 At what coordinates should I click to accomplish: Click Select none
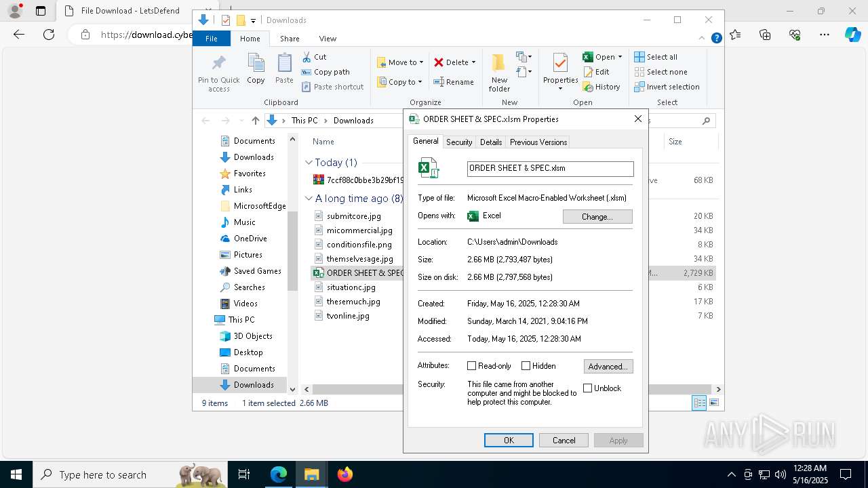coord(661,72)
